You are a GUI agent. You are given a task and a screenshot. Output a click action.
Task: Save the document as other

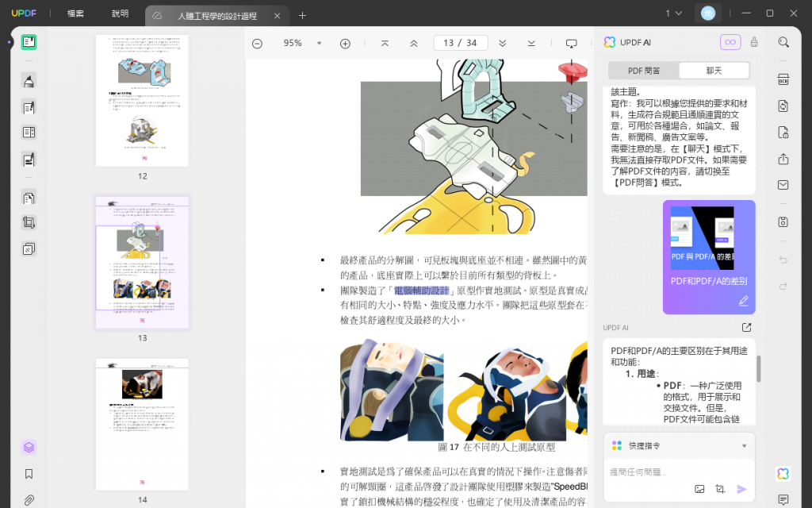click(x=783, y=222)
